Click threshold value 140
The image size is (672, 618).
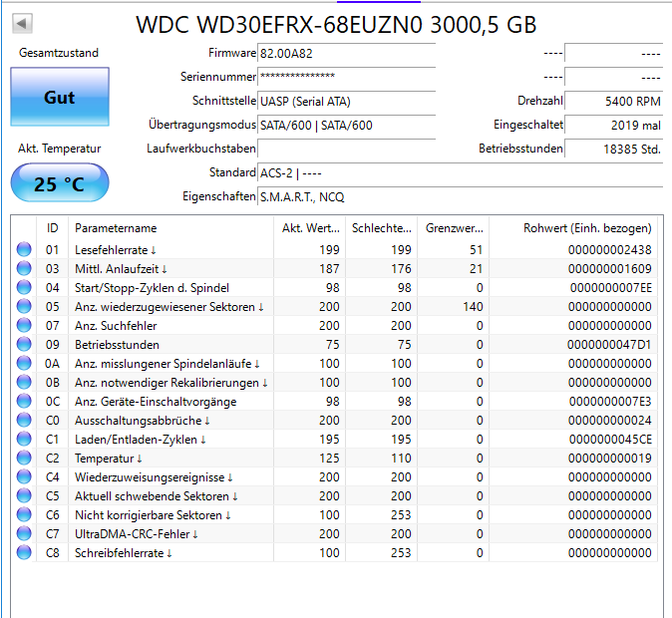(x=473, y=306)
